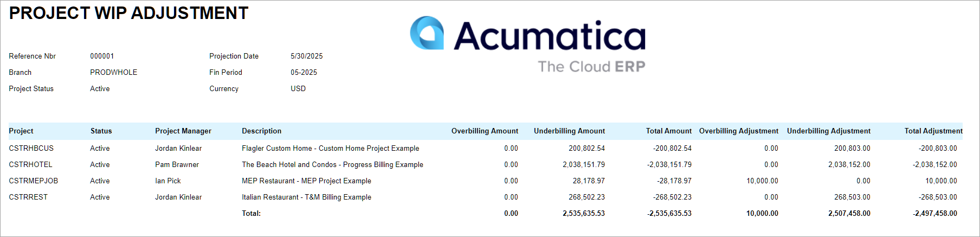This screenshot has width=980, height=237.
Task: Open the CSTRHBCUS project link
Action: pyautogui.click(x=31, y=148)
